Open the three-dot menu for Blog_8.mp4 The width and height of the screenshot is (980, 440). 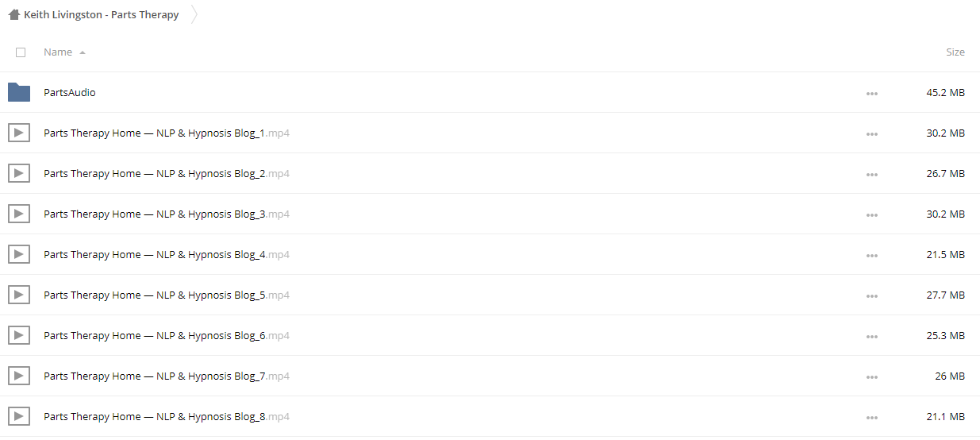click(x=872, y=417)
